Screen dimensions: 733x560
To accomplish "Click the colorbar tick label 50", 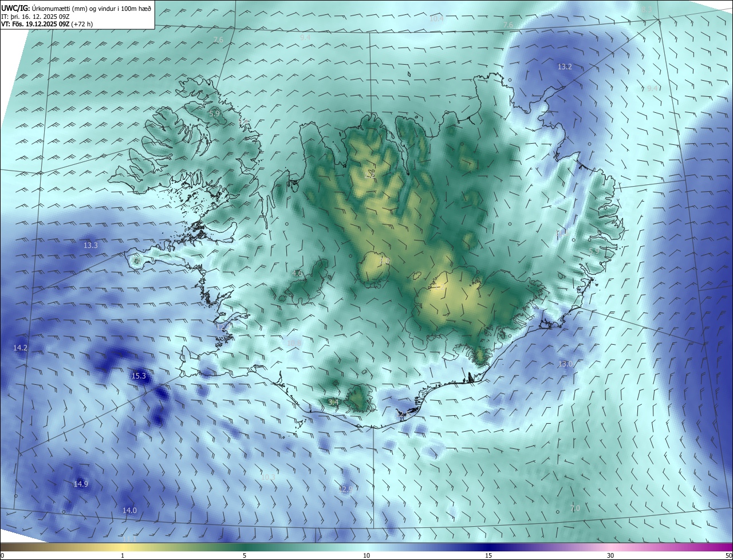I will (728, 555).
